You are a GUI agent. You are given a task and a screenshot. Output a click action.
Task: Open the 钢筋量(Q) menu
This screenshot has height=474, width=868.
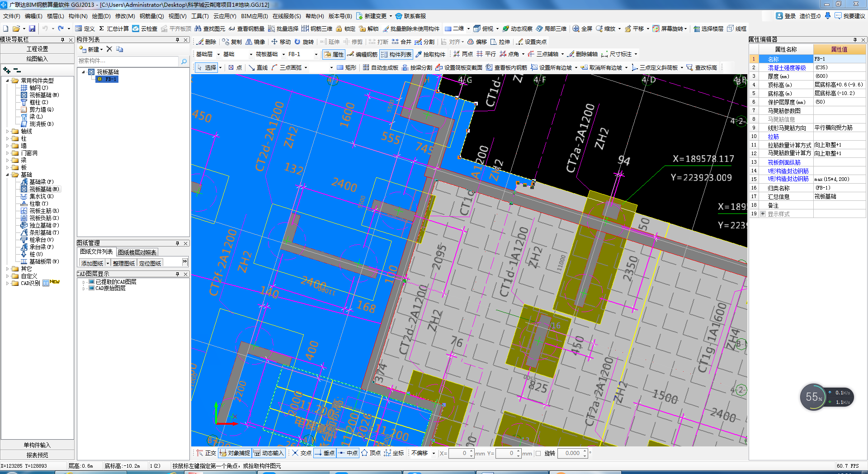pyautogui.click(x=152, y=16)
